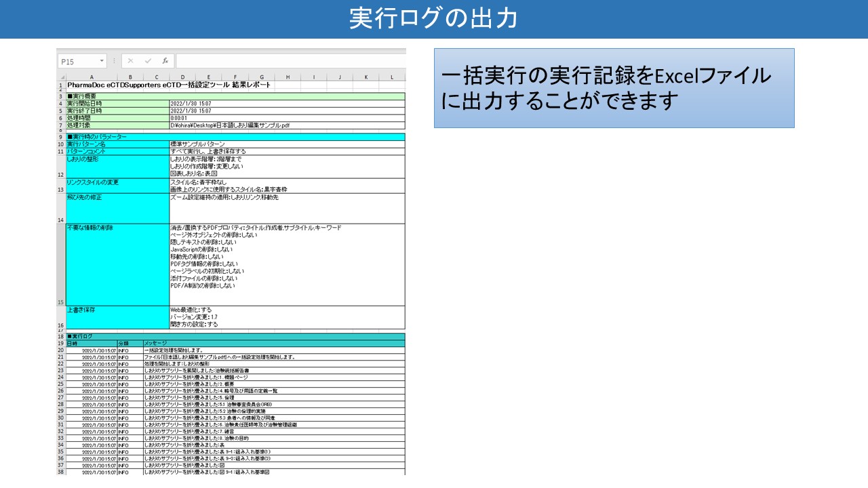
Task: Click the formula bar resize dots handle
Action: coord(114,61)
